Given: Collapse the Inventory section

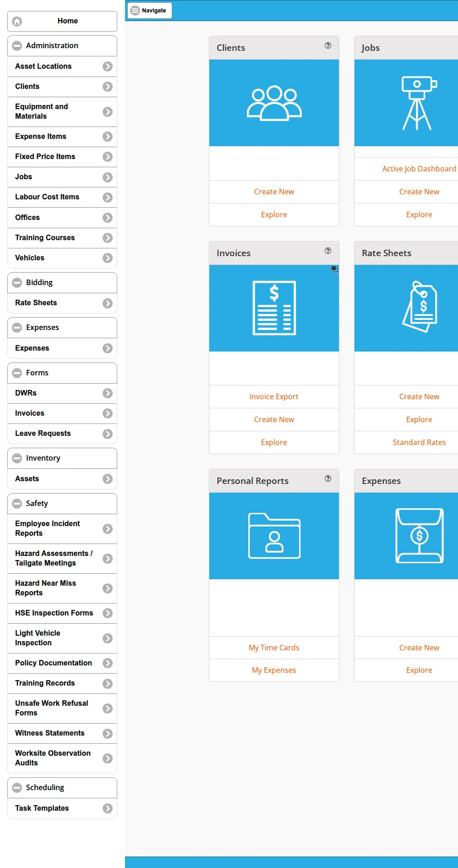Looking at the screenshot, I should pos(62,458).
